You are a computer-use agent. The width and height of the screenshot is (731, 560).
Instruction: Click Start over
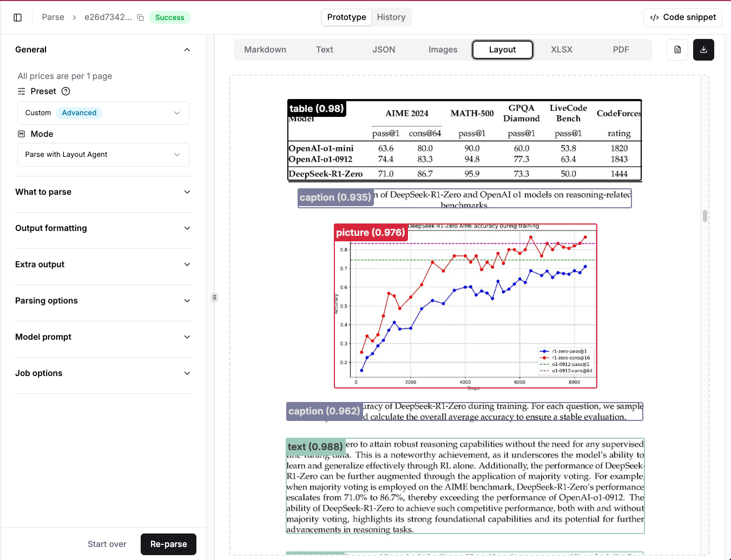[107, 544]
